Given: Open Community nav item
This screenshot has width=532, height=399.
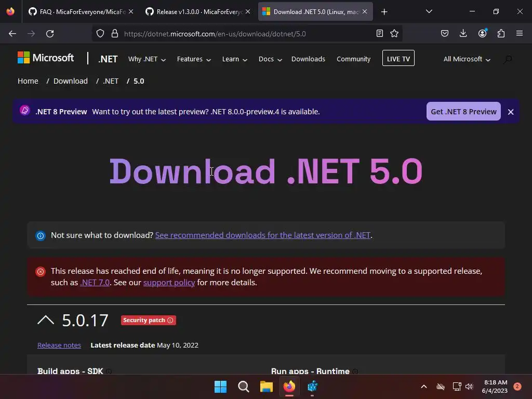Looking at the screenshot, I should click(353, 59).
